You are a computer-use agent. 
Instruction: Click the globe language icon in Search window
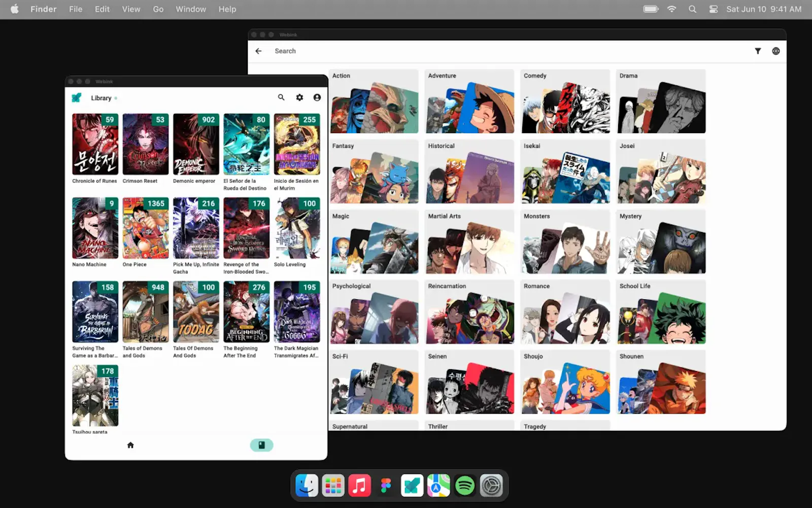776,51
